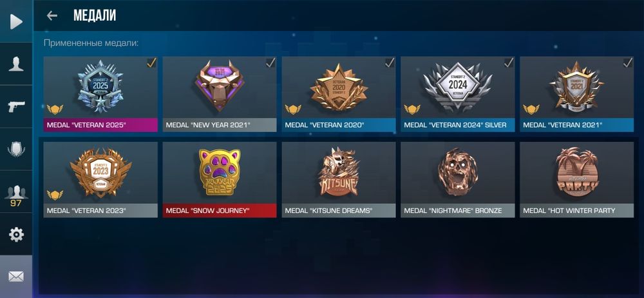This screenshot has height=298, width=644.
Task: Open the settings gear icon
Action: (16, 234)
